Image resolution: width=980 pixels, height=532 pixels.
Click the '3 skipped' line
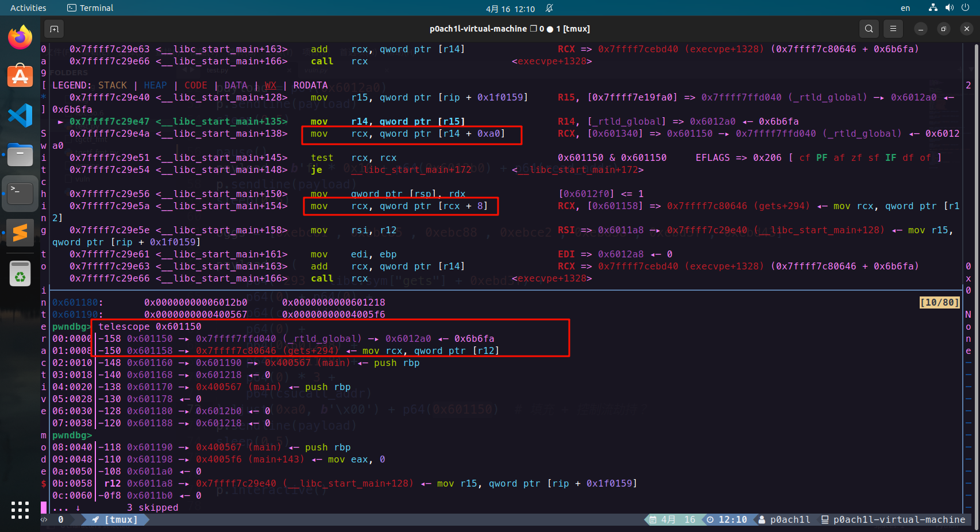(153, 508)
